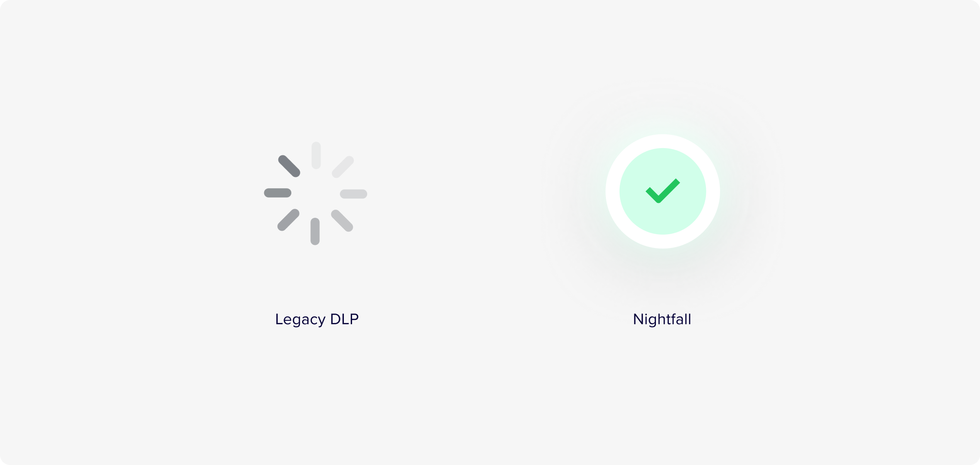Viewport: 980px width, 465px height.
Task: Click the short stroke of the checkmark
Action: (652, 195)
